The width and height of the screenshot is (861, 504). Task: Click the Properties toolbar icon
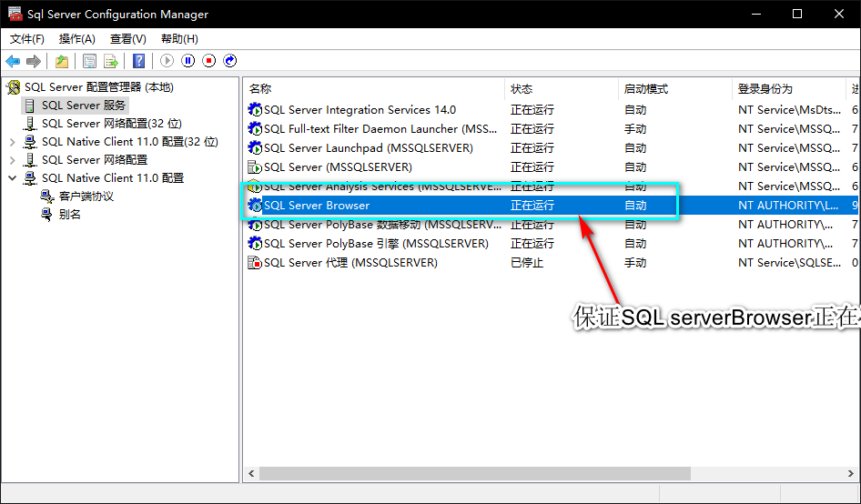pos(89,61)
